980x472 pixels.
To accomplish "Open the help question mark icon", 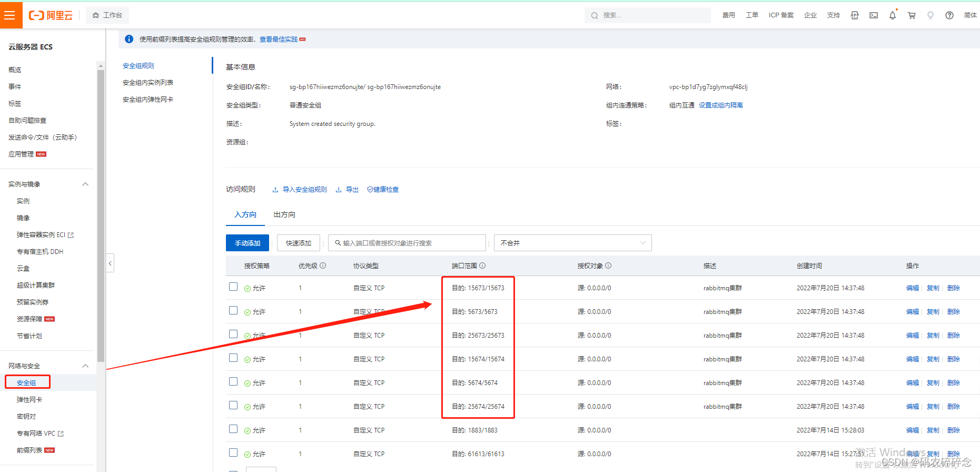I will point(949,15).
